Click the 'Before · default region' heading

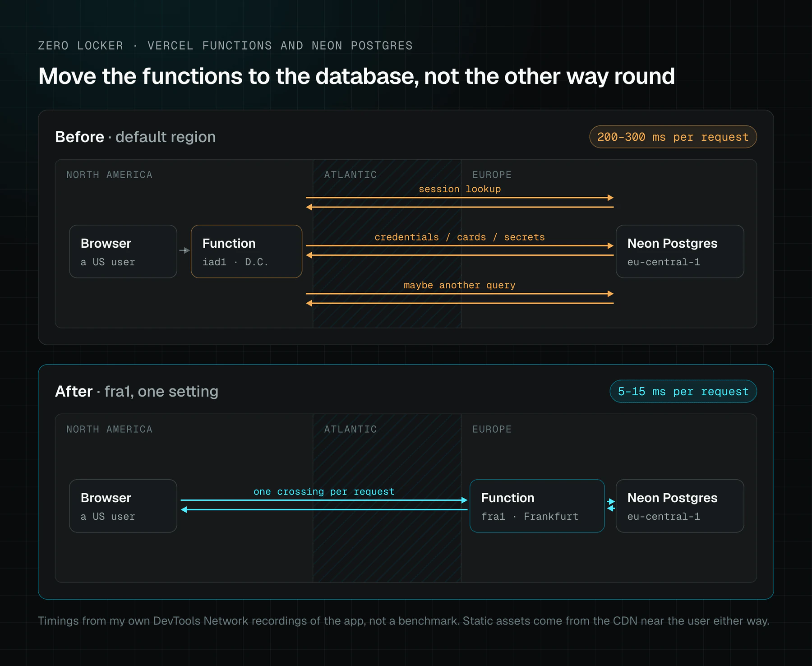[135, 137]
